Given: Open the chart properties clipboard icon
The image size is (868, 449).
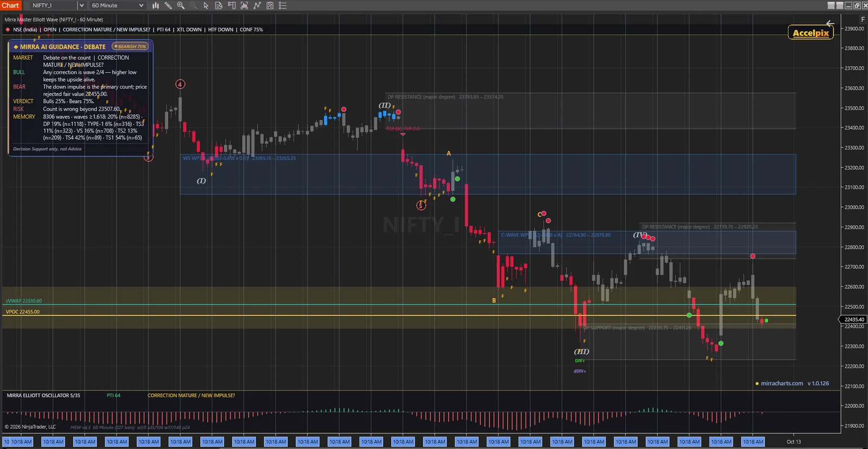Looking at the screenshot, I should [270, 5].
